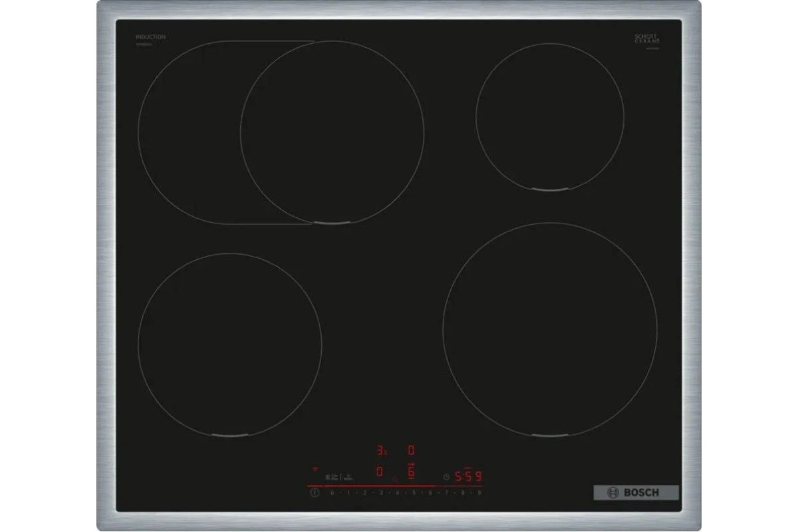This screenshot has width=798, height=532.
Task: Tap the large front-right cooking zone
Action: click(x=549, y=331)
